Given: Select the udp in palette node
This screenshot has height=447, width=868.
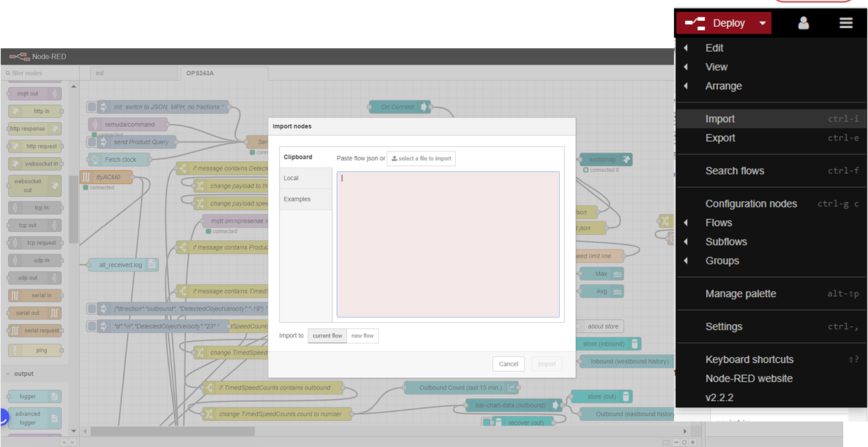Looking at the screenshot, I should coord(34,260).
